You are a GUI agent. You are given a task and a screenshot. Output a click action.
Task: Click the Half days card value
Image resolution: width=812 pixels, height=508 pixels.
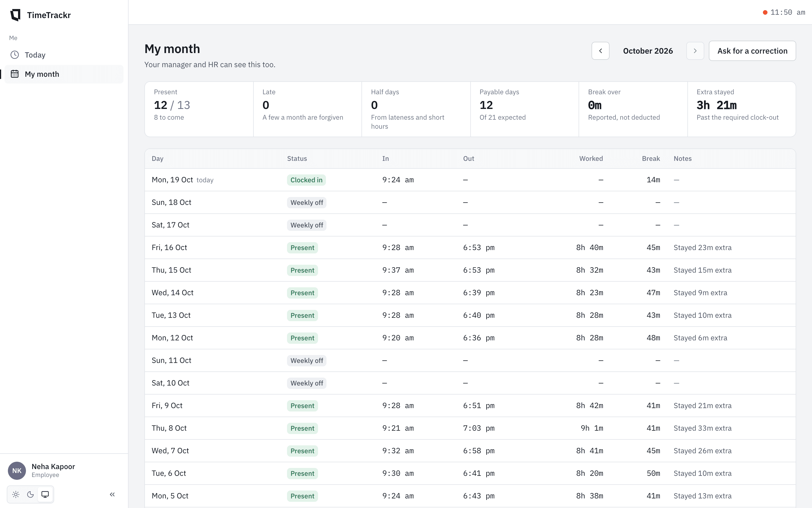(x=374, y=105)
